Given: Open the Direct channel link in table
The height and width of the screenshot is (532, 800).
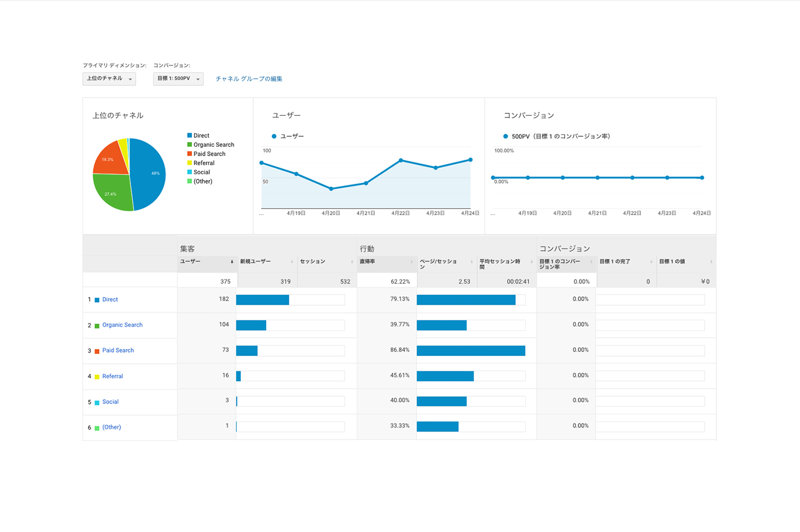Looking at the screenshot, I should coord(110,299).
